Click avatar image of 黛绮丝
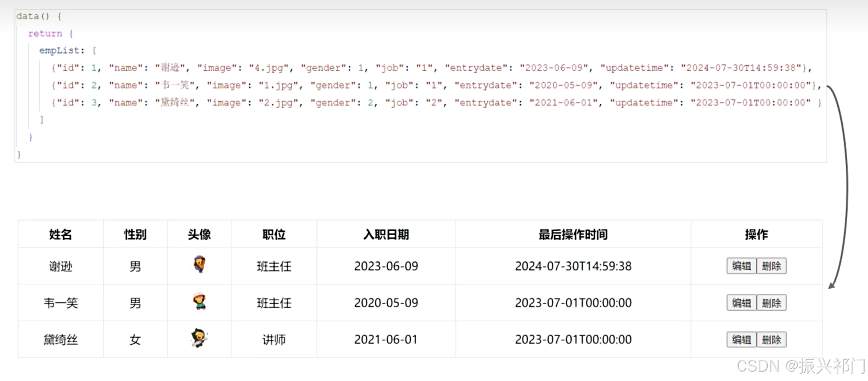Viewport: 868px width, 381px height. coord(199,338)
